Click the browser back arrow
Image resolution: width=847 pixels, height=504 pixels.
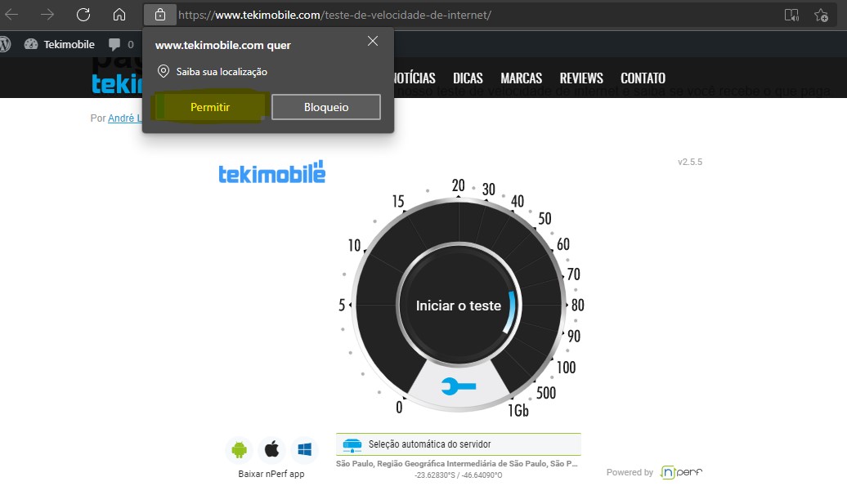[11, 15]
